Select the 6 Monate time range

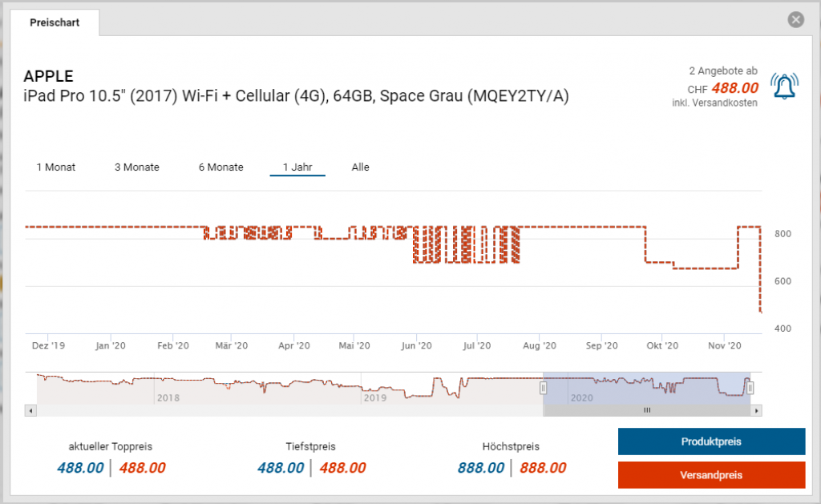[x=221, y=167]
